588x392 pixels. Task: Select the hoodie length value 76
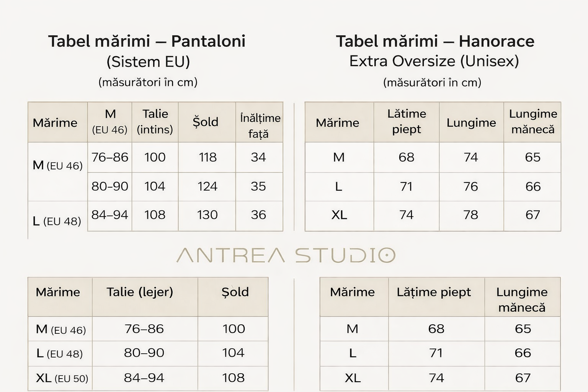click(470, 186)
